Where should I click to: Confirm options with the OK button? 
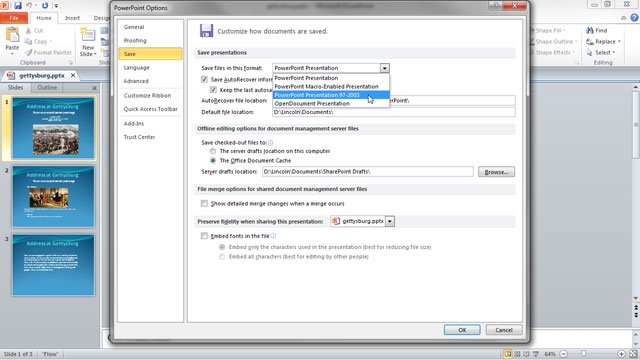point(462,330)
